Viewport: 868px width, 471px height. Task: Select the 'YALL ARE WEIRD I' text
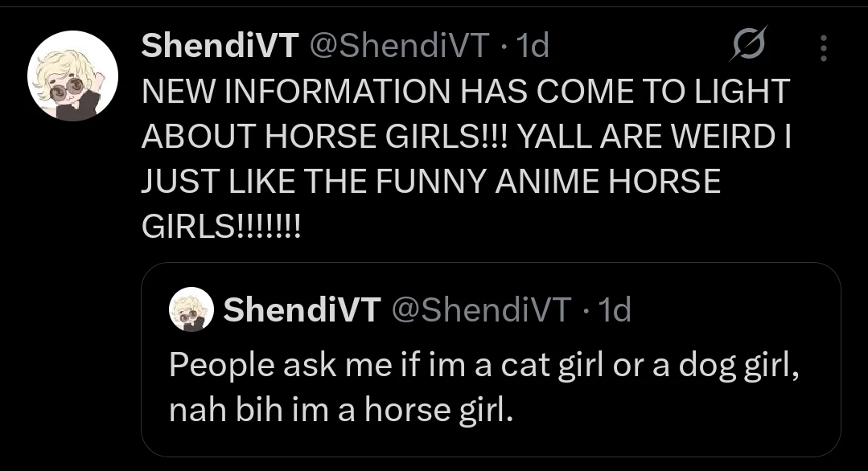tap(655, 136)
